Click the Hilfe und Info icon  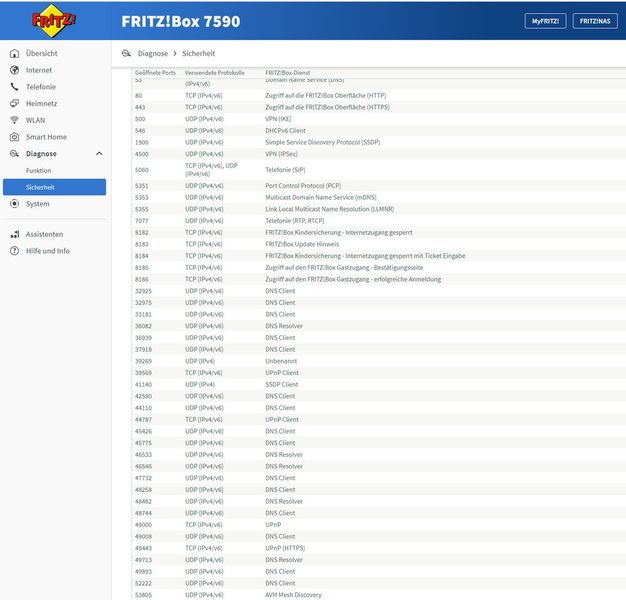point(14,251)
